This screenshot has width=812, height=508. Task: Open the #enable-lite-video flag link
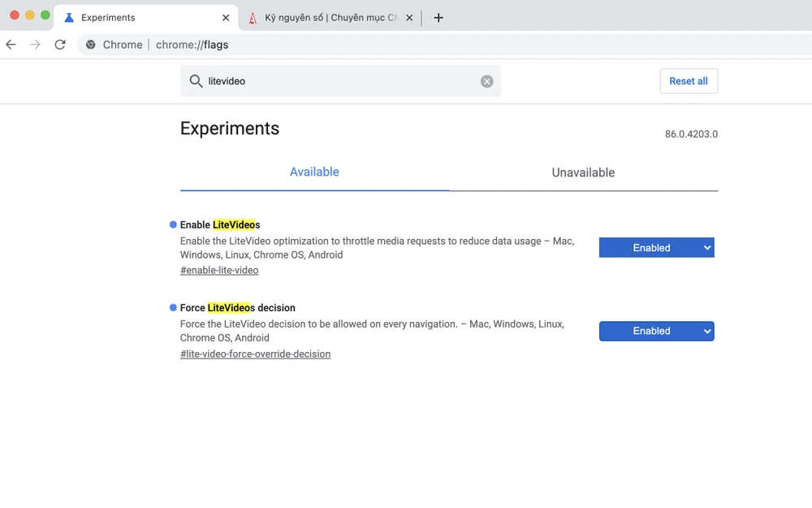click(219, 270)
